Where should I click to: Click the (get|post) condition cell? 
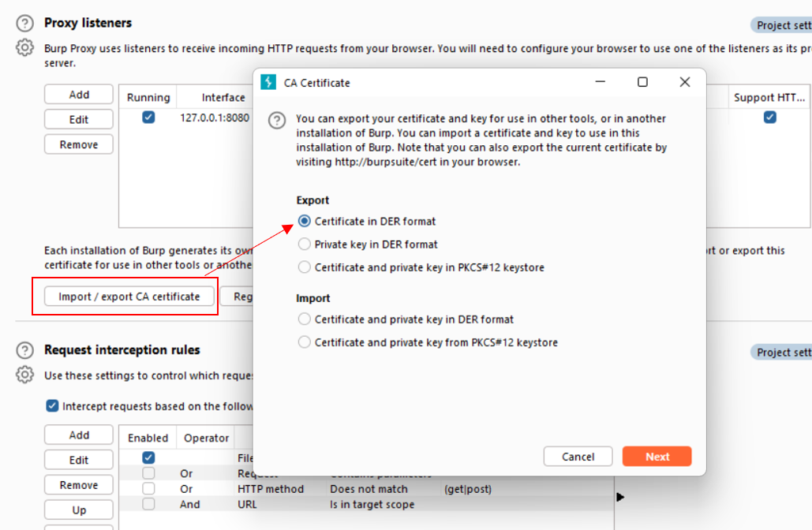[x=468, y=489]
